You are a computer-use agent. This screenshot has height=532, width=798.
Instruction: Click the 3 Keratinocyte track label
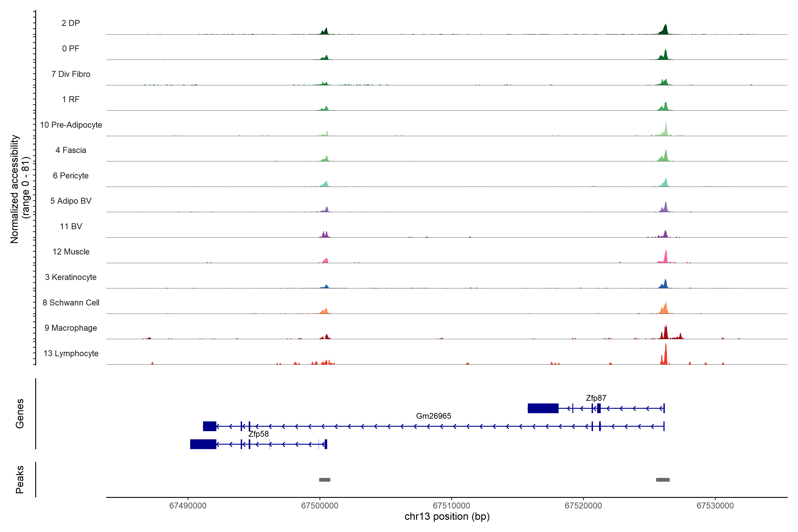point(70,277)
